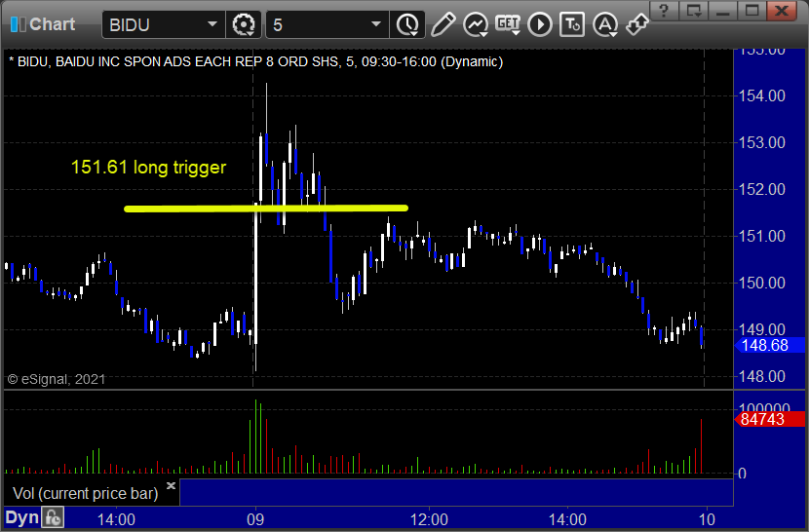Image resolution: width=809 pixels, height=532 pixels.
Task: Click the 14:00 label right of 12:00
Action: 567,519
